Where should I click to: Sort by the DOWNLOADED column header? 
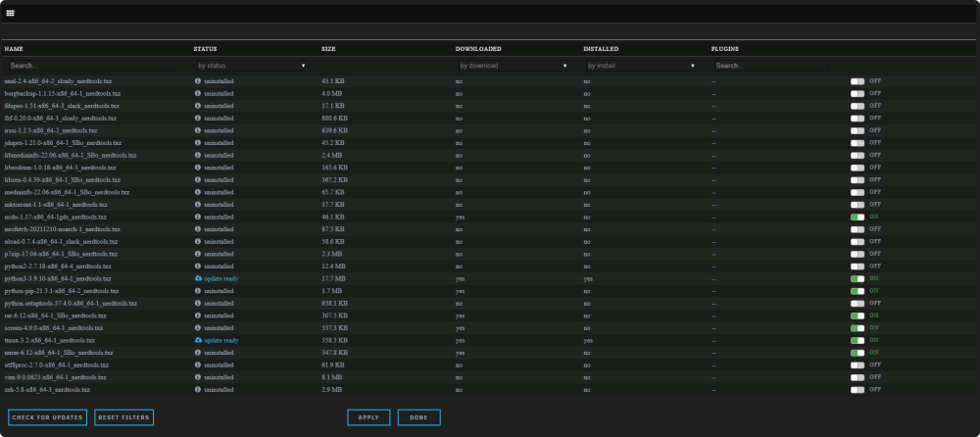[478, 49]
